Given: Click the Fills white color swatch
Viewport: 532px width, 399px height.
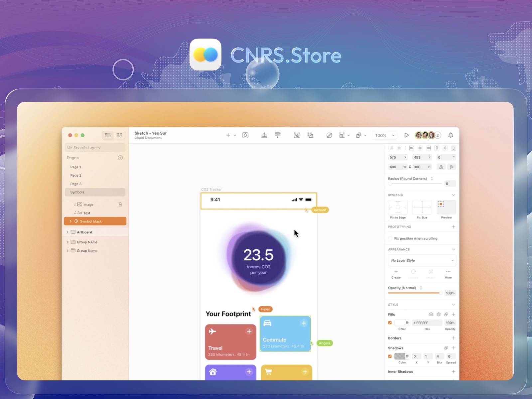Looking at the screenshot, I should pyautogui.click(x=399, y=323).
